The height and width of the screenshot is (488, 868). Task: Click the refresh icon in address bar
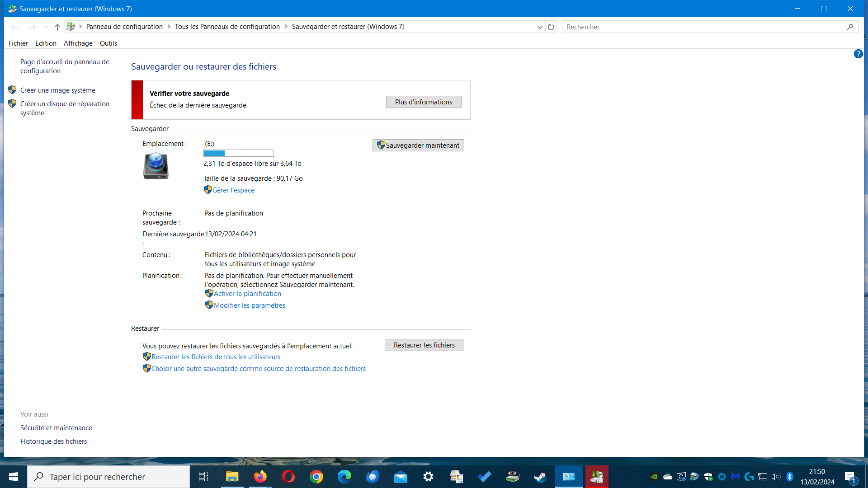point(551,27)
